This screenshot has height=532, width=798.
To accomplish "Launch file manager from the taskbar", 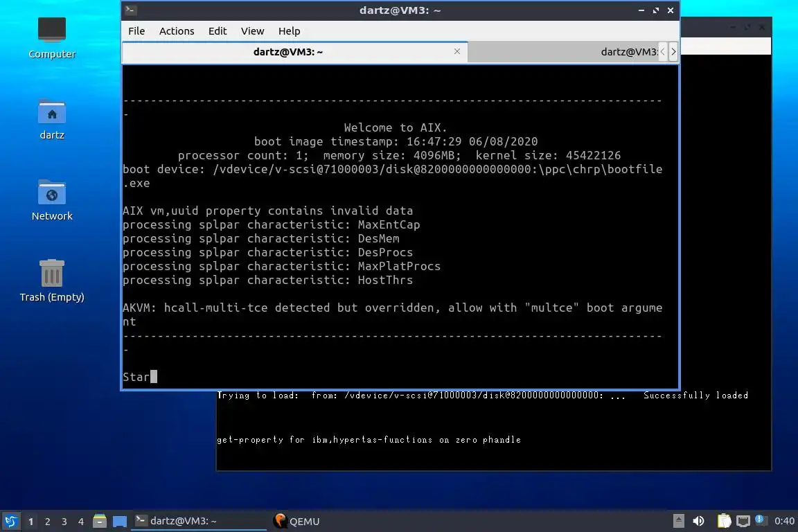I will tap(100, 522).
